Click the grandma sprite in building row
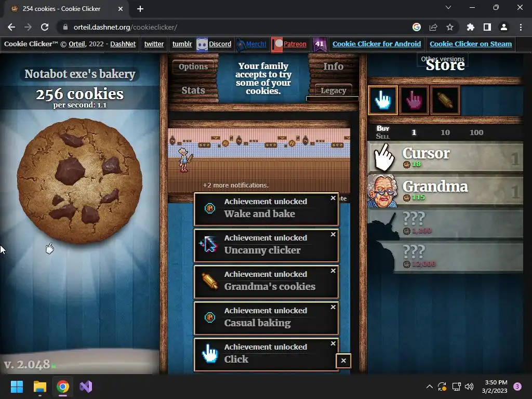Viewport: 532px width, 399px height. click(x=184, y=160)
